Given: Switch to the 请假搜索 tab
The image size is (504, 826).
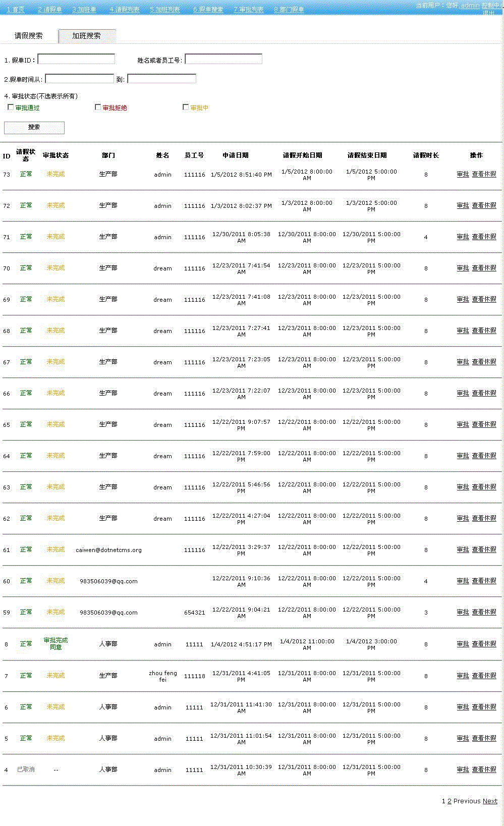Looking at the screenshot, I should point(29,36).
